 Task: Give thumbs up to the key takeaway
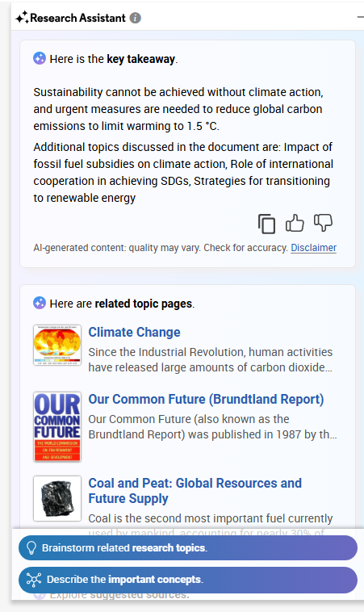[x=295, y=224]
